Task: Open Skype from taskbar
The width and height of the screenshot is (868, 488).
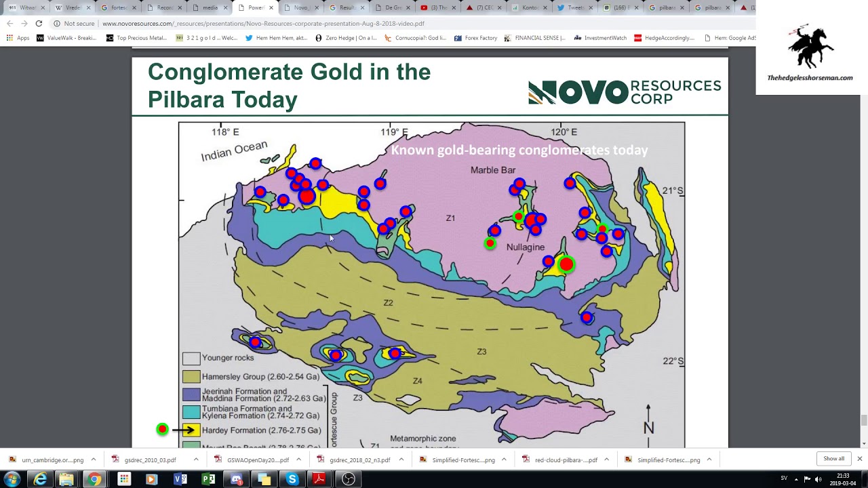Action: click(292, 479)
